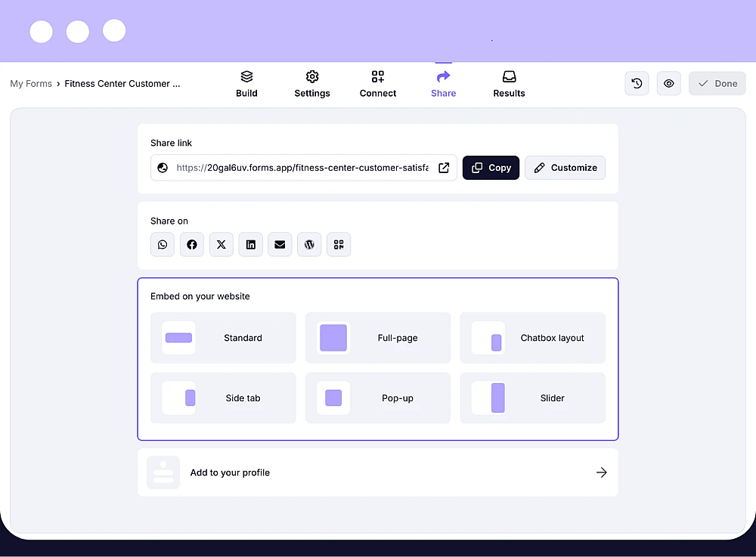Share the form by email icon
Viewport: 756px width, 557px height.
(x=280, y=244)
